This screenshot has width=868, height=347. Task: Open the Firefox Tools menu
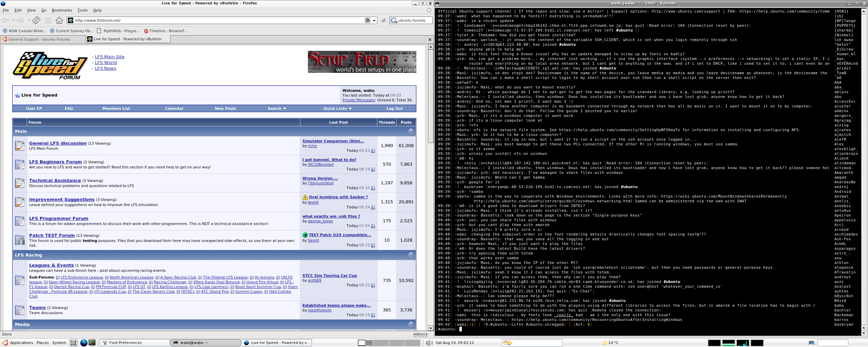(x=82, y=10)
